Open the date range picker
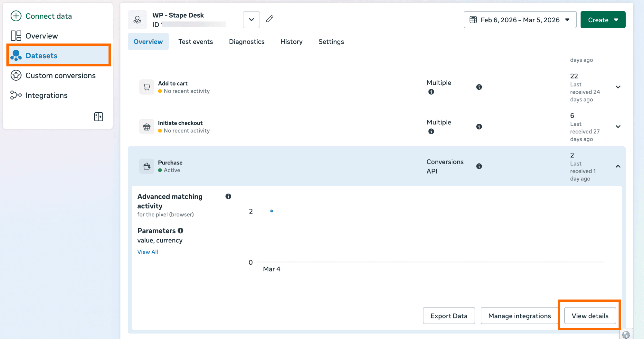 pos(520,20)
